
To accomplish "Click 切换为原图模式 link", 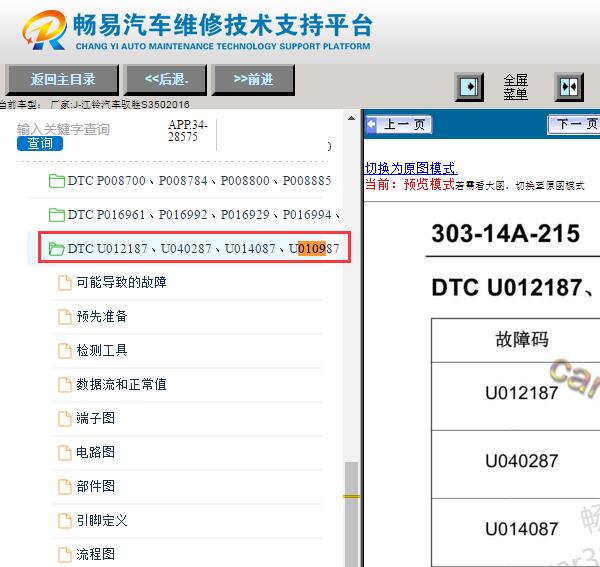I will click(x=411, y=168).
